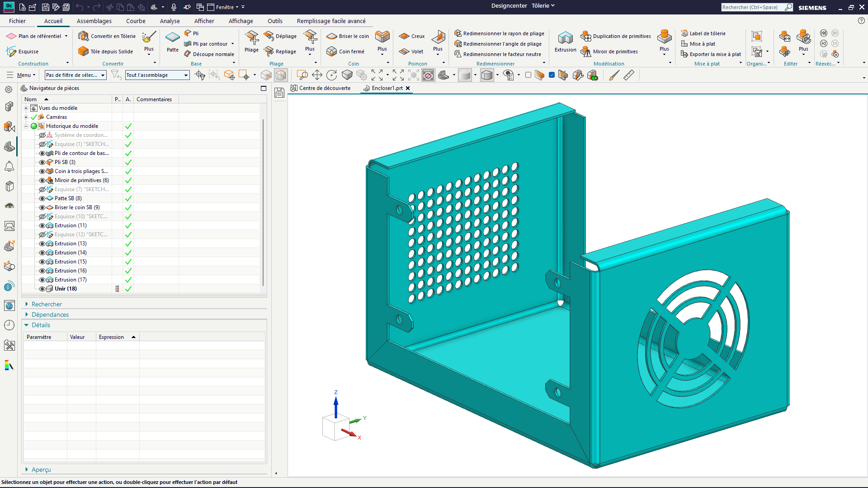Toggle the blue checkbox in view toolbar

[x=552, y=75]
